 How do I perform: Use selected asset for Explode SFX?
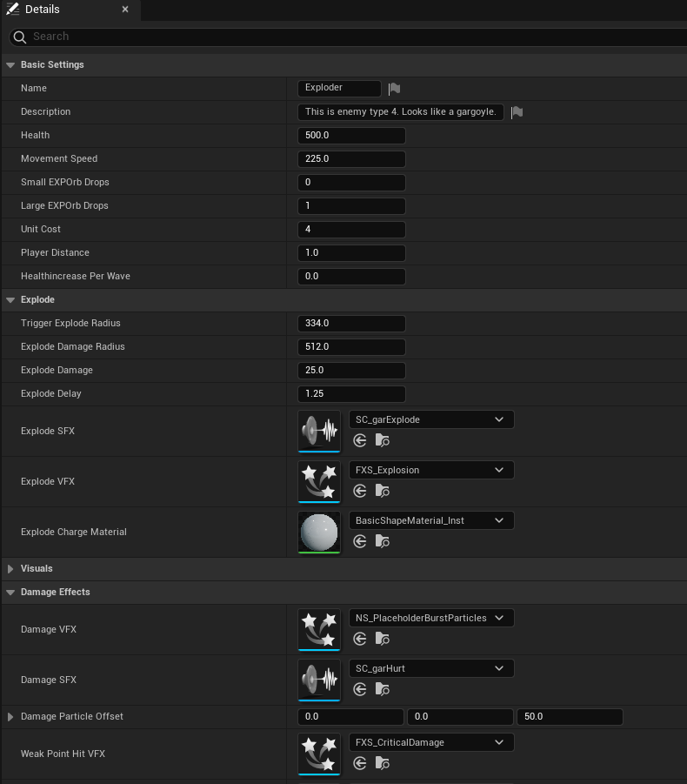point(360,441)
